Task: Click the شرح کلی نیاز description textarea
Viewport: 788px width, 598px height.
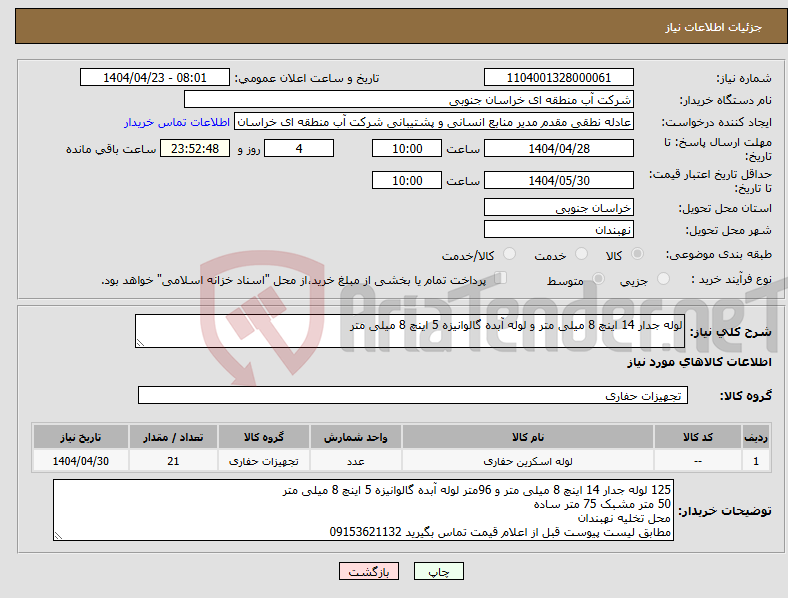Action: [410, 331]
